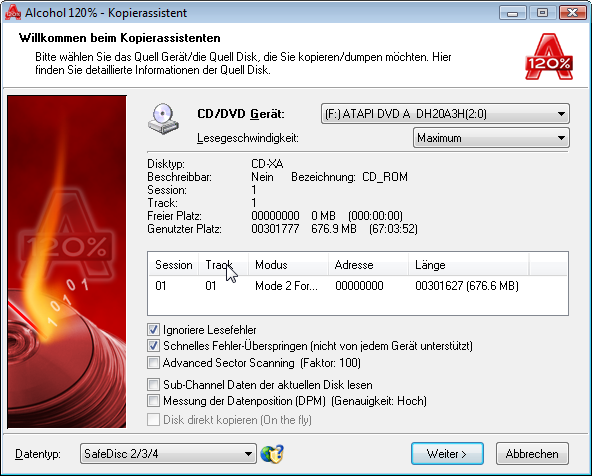
Task: Sort by the Modus column header
Action: coord(288,265)
